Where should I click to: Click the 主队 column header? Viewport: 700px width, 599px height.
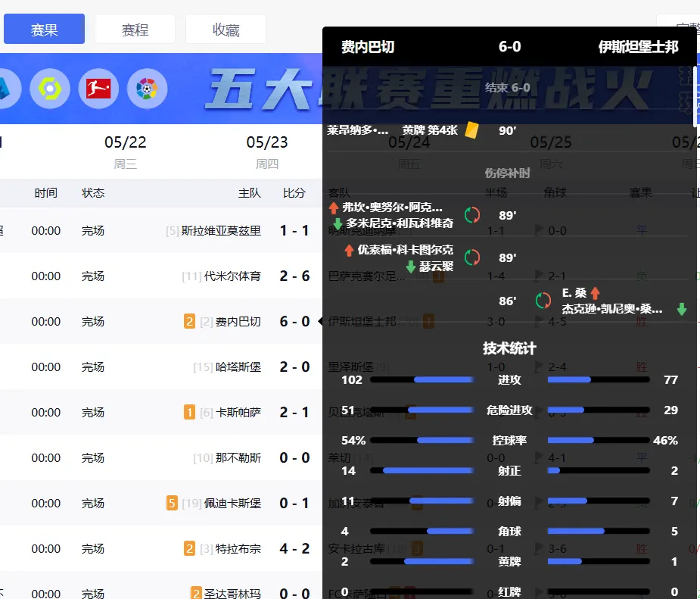[250, 193]
